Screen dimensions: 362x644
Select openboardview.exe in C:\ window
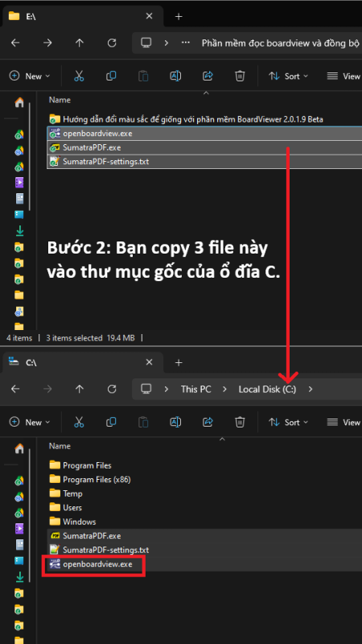204,564
